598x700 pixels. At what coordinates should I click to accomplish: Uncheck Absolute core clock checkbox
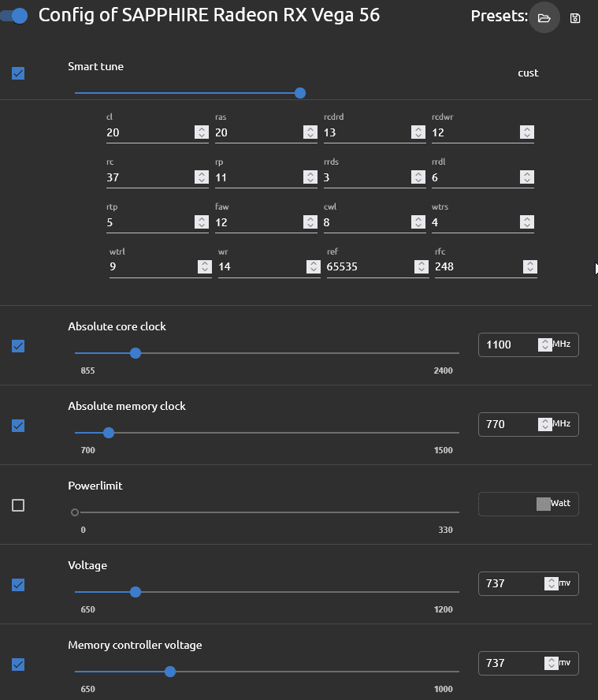(18, 346)
